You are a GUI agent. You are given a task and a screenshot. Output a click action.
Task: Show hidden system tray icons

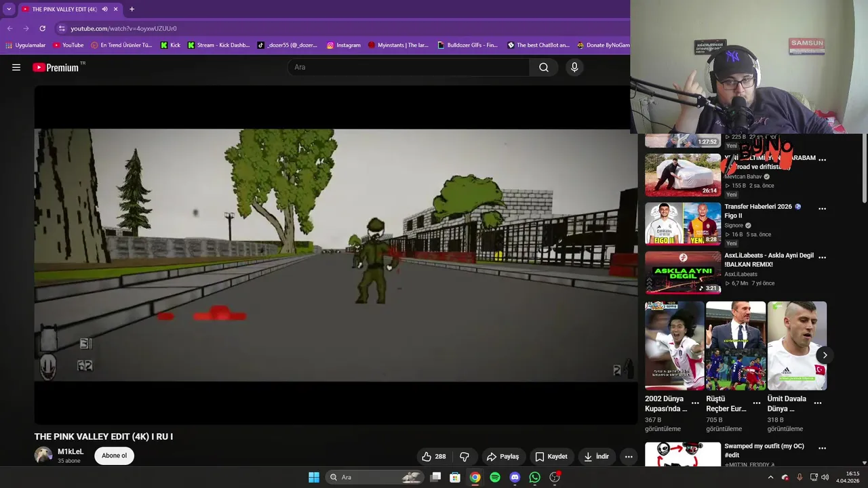(770, 477)
